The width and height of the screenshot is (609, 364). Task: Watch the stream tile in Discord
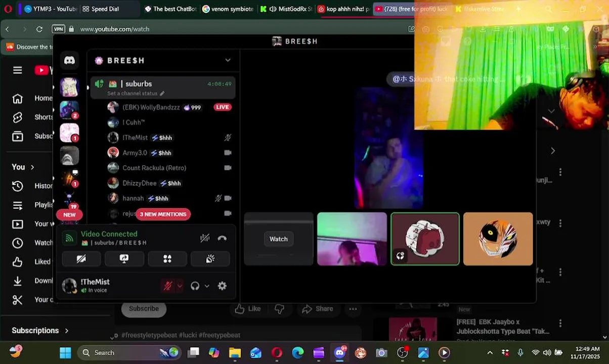278,239
